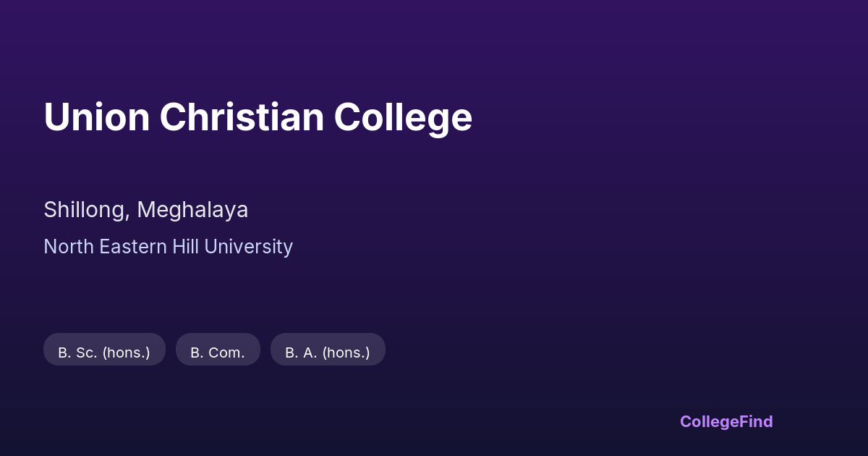868x456 pixels.
Task: Click the word "Union" in the title
Action: click(x=96, y=117)
